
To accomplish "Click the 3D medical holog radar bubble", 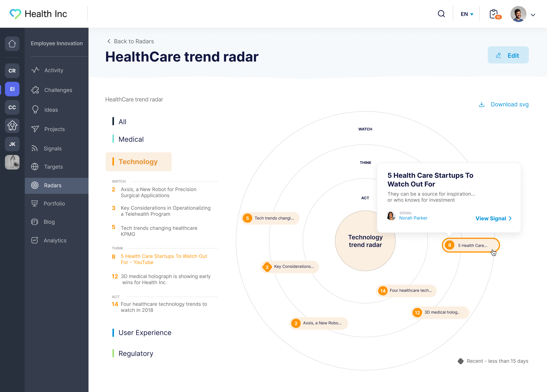I will pos(440,312).
